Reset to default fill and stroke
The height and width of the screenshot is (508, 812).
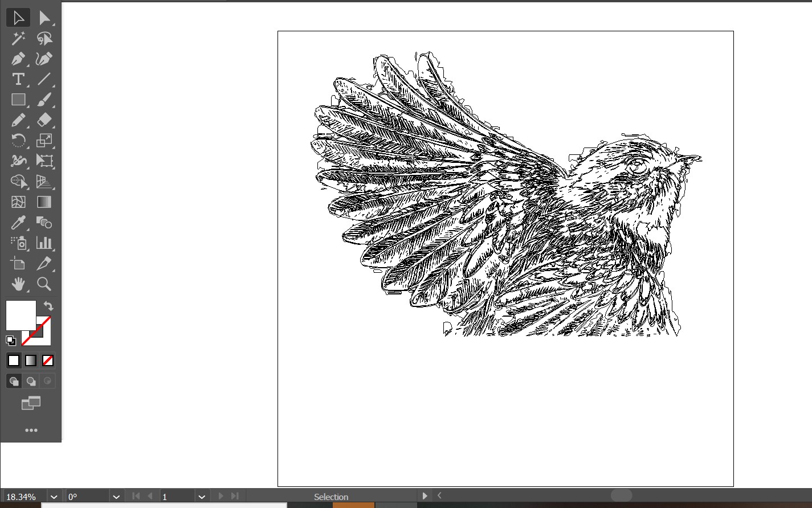(11, 341)
